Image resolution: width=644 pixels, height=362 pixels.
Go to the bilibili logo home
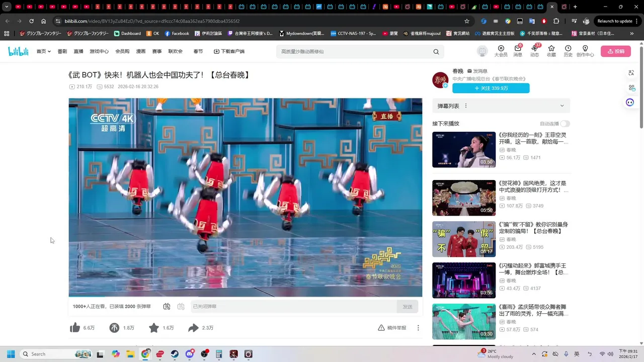[x=18, y=51]
